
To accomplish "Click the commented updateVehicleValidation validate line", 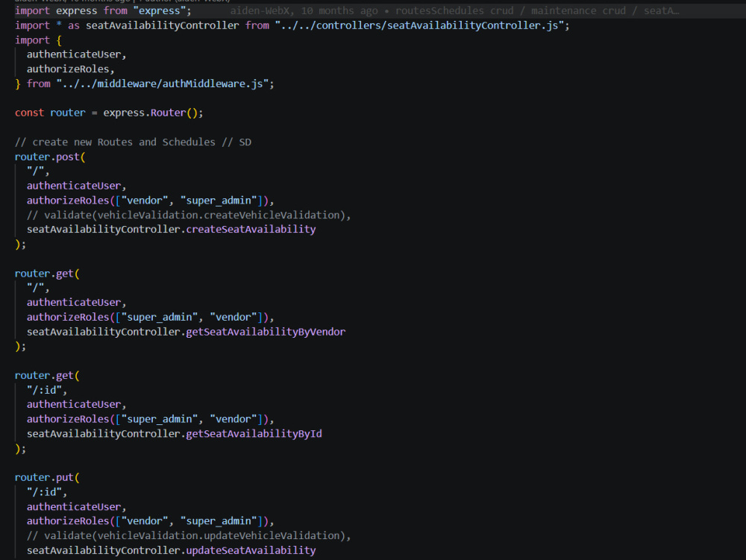I will pyautogui.click(x=189, y=535).
